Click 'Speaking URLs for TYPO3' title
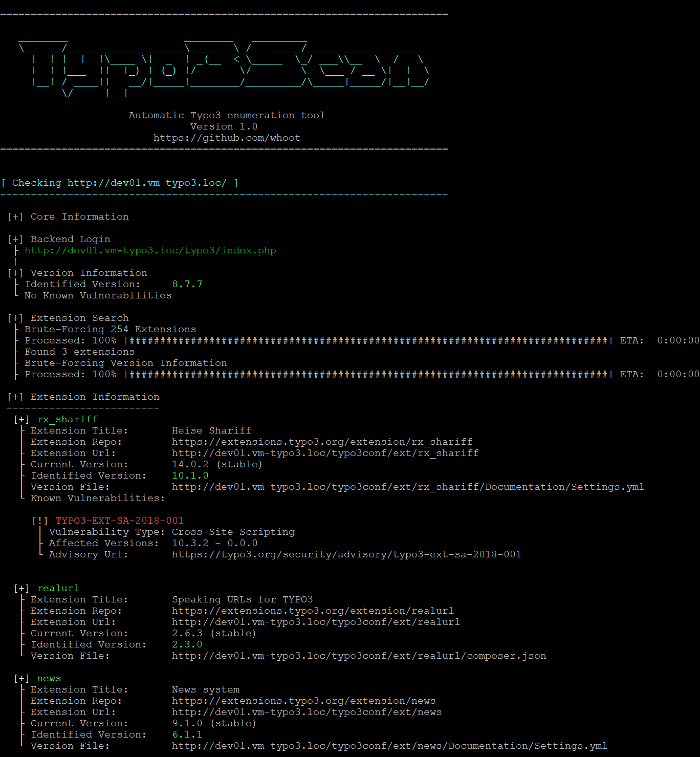The image size is (700, 757). pos(242,599)
